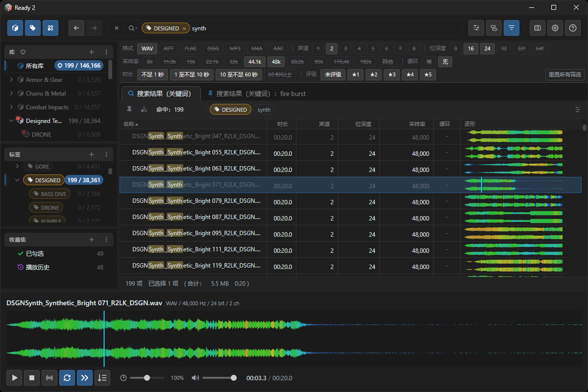Open the help question mark icon

pos(573,28)
